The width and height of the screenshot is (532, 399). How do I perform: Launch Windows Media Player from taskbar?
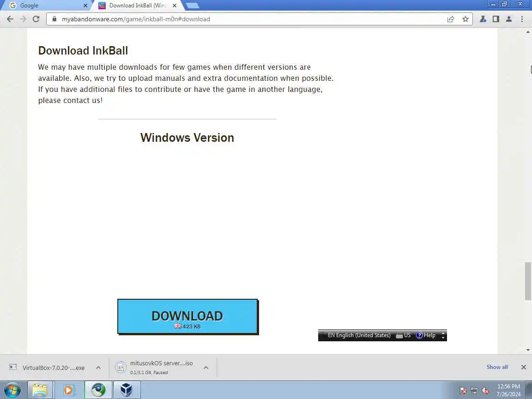point(68,390)
